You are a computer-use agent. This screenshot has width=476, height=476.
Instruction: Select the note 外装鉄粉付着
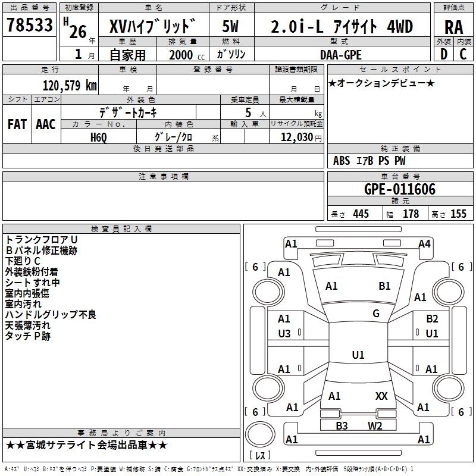tap(32, 272)
